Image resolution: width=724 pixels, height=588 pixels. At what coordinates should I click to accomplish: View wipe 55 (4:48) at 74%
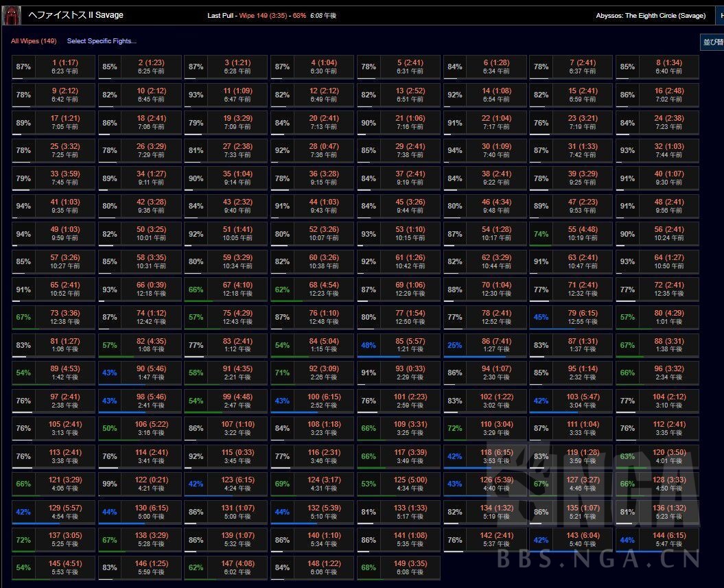[x=582, y=234]
